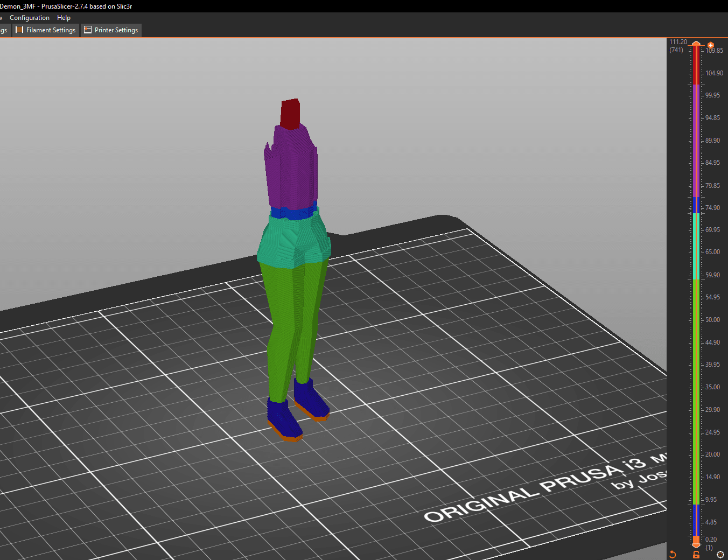Click the 99.95 height tick label
The width and height of the screenshot is (728, 560).
pyautogui.click(x=712, y=95)
